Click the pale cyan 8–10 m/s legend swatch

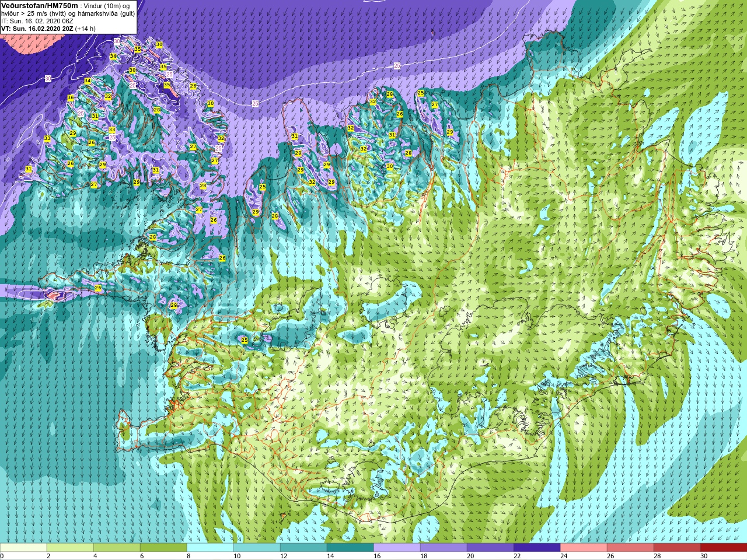(210, 547)
